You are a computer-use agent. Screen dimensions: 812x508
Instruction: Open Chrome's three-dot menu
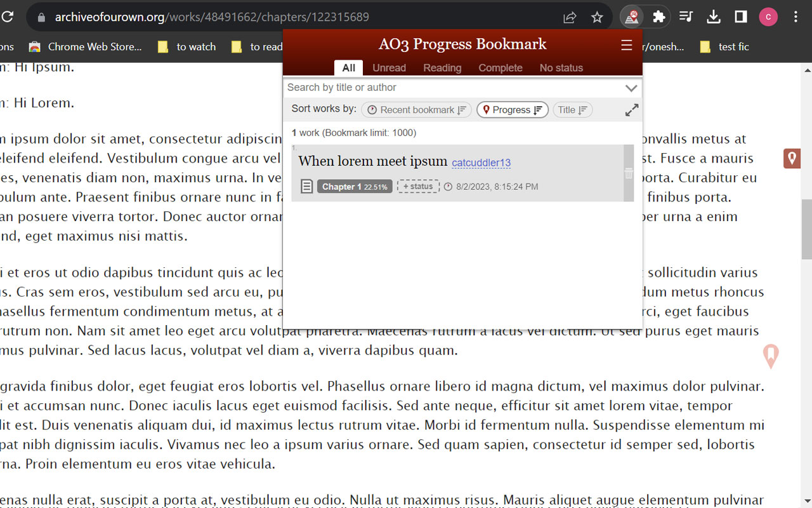795,17
